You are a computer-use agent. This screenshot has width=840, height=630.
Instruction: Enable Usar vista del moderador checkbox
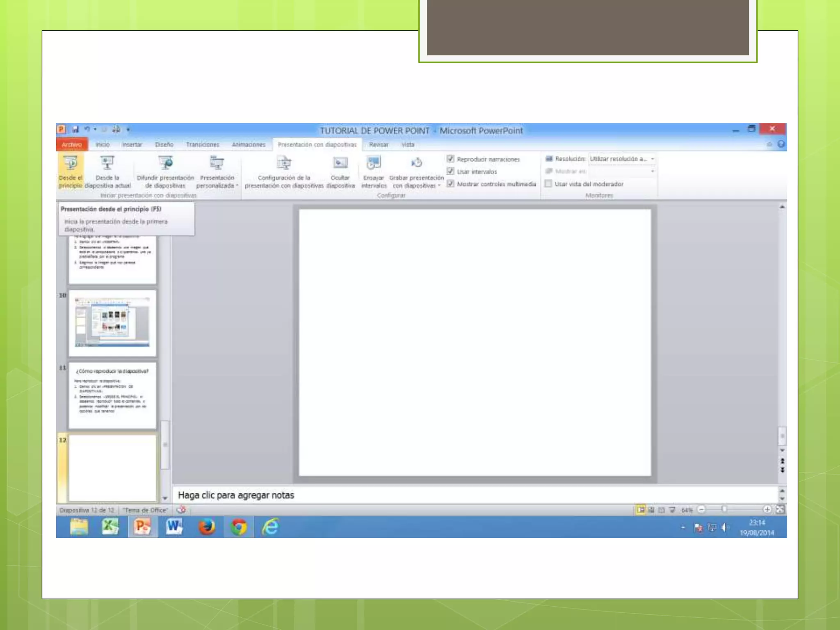(548, 184)
